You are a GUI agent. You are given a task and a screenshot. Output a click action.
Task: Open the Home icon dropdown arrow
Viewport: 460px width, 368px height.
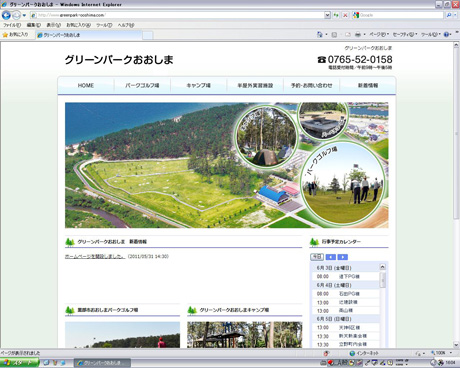click(x=326, y=34)
